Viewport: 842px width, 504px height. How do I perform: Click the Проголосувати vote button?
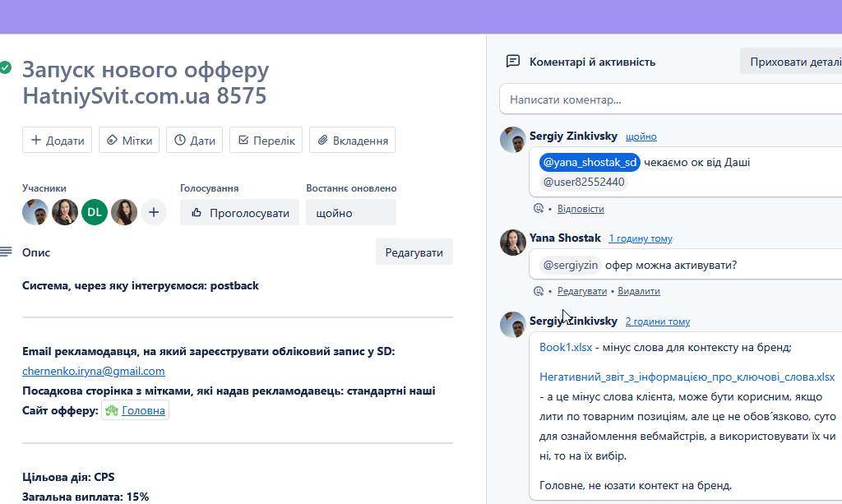pos(239,213)
